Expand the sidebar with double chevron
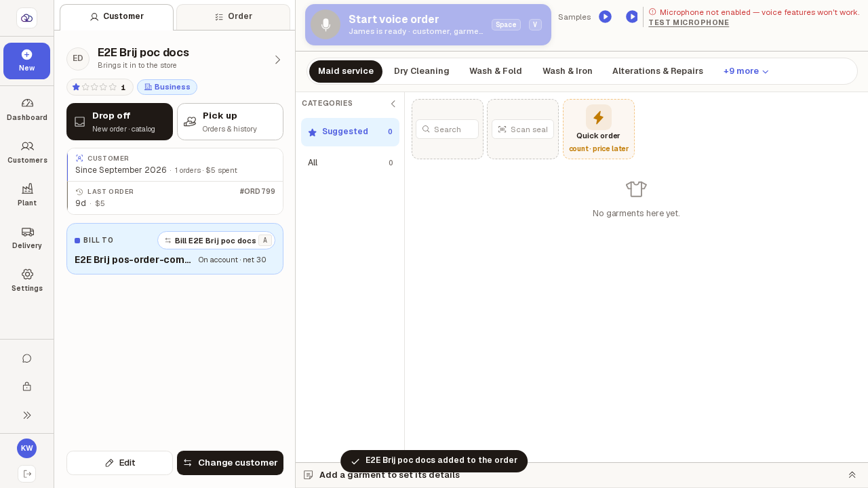868x488 pixels. (27, 415)
